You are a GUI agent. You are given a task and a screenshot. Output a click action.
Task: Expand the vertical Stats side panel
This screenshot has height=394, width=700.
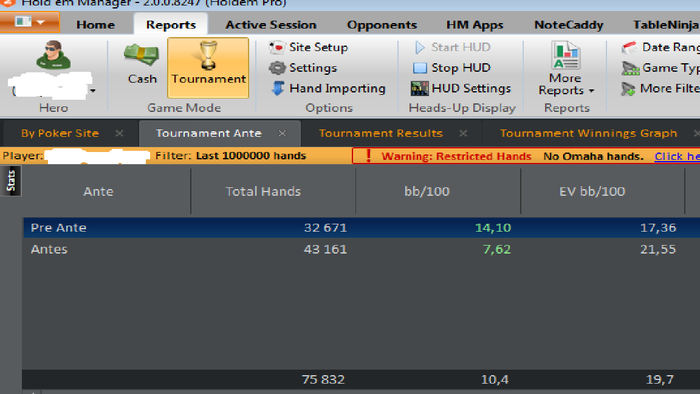click(x=11, y=181)
